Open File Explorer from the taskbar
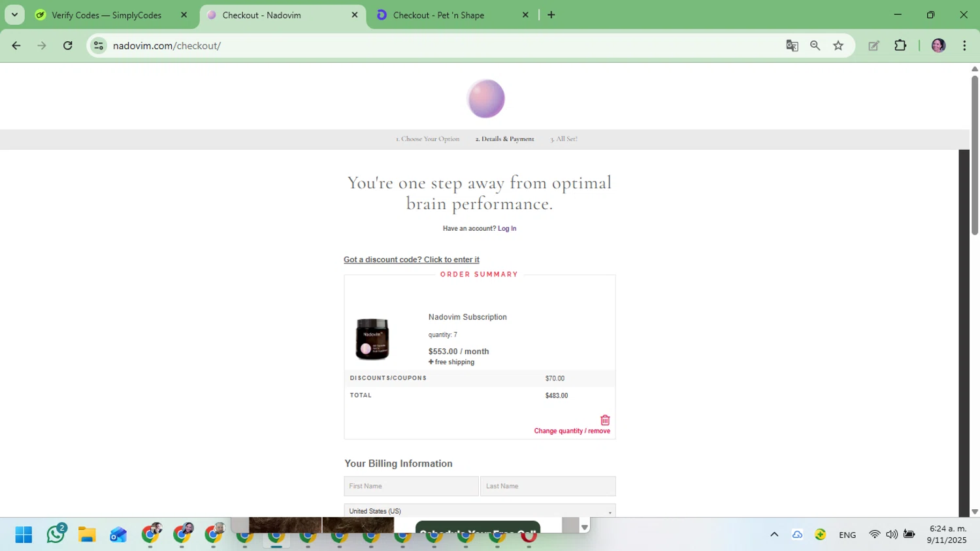Image resolution: width=980 pixels, height=551 pixels. [x=87, y=535]
